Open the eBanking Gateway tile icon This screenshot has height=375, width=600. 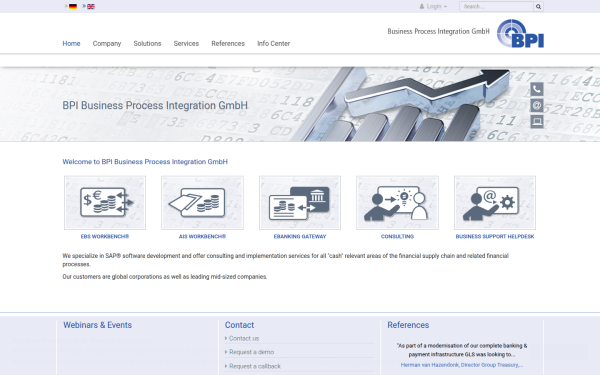(x=300, y=203)
